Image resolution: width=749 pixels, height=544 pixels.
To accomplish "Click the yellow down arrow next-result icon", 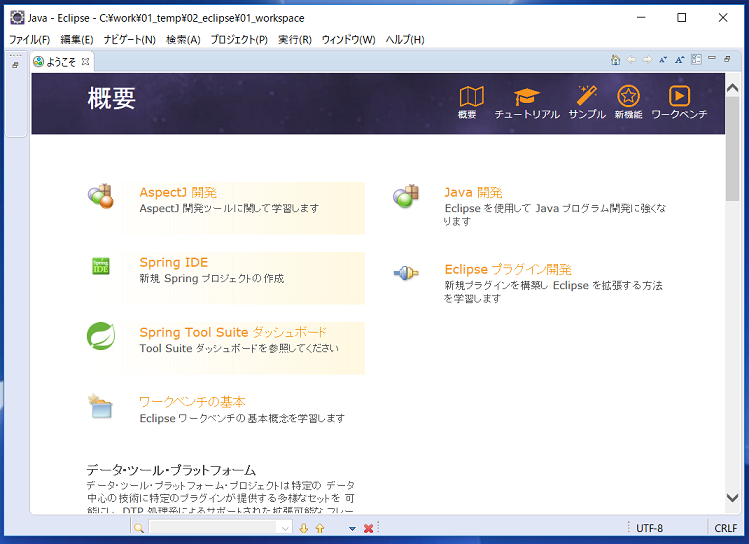I will 303,528.
